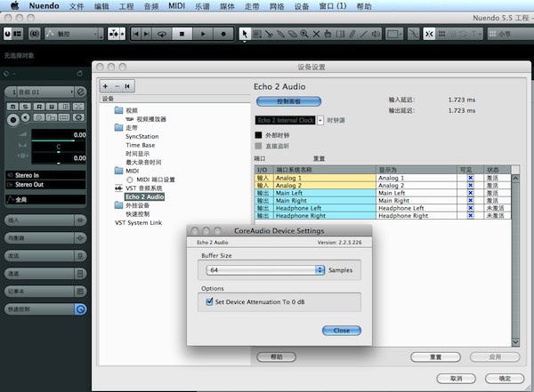Toggle Snap to Zero Crossing icon

coord(414,34)
